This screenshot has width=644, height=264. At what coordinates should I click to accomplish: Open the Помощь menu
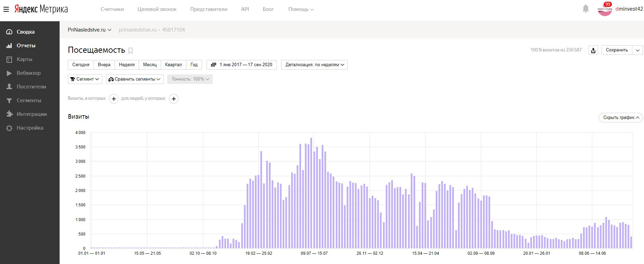click(x=301, y=9)
